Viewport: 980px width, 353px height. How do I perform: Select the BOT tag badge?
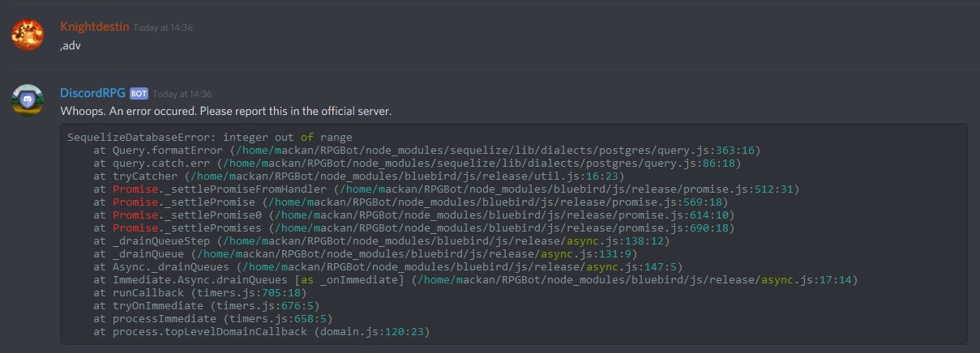coord(139,94)
